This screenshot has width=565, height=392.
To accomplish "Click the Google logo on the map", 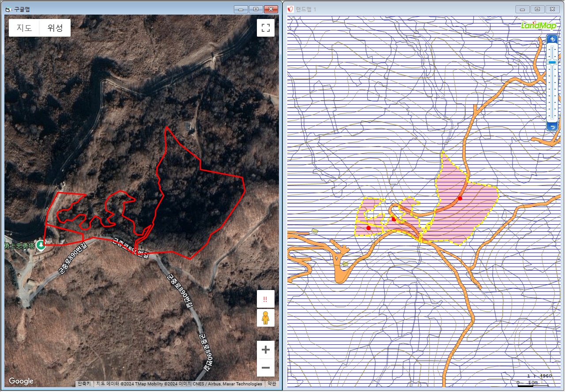I will point(21,381).
